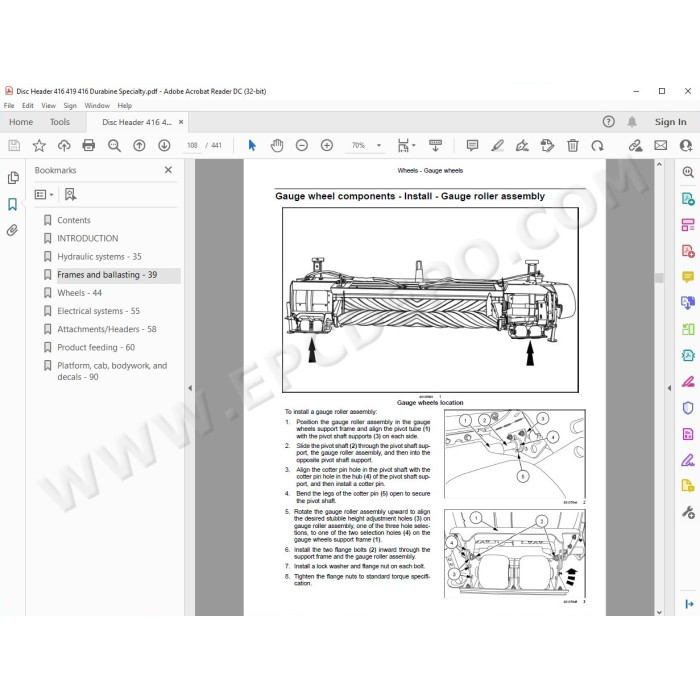The height and width of the screenshot is (700, 700).
Task: Open fit page options tool
Action: (x=406, y=145)
